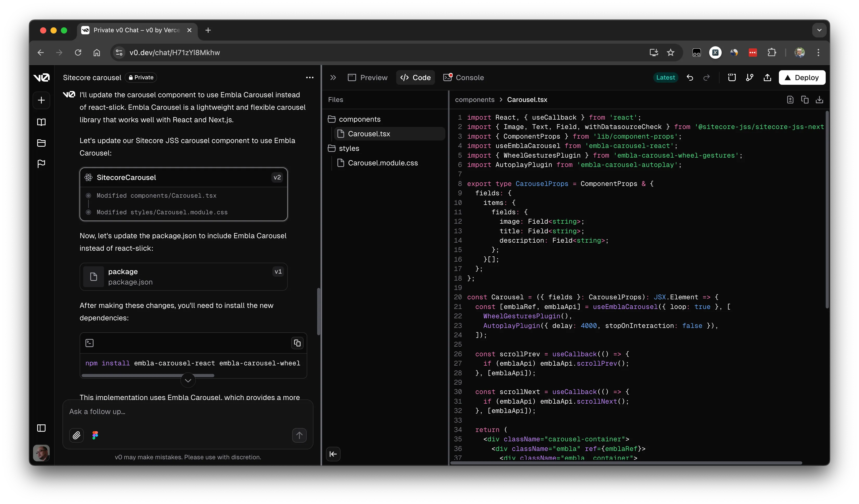This screenshot has width=859, height=504.
Task: Send the message with the arrow-up button
Action: 299,436
